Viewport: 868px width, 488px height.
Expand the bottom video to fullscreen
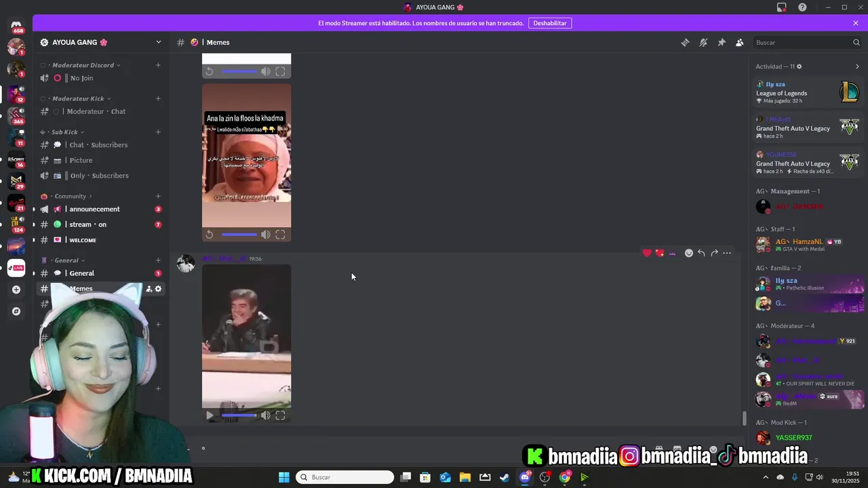280,415
